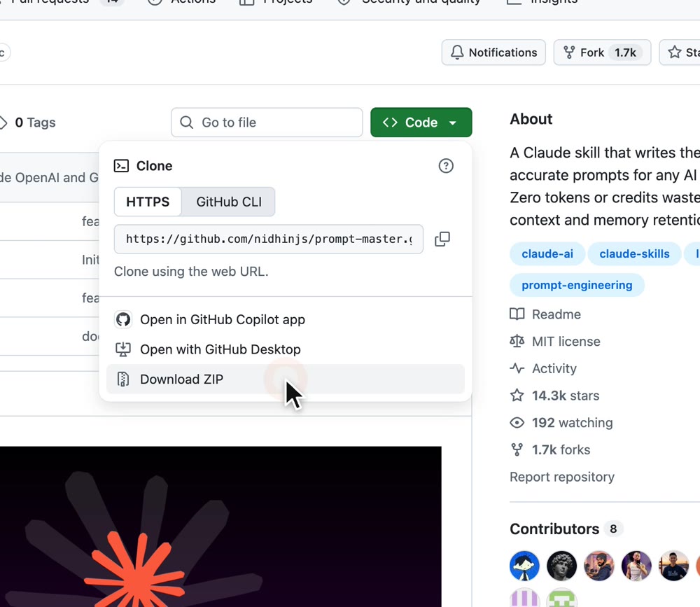Screen dimensions: 700x607
Task: Open the fourth contributor avatar
Action: pos(636,566)
